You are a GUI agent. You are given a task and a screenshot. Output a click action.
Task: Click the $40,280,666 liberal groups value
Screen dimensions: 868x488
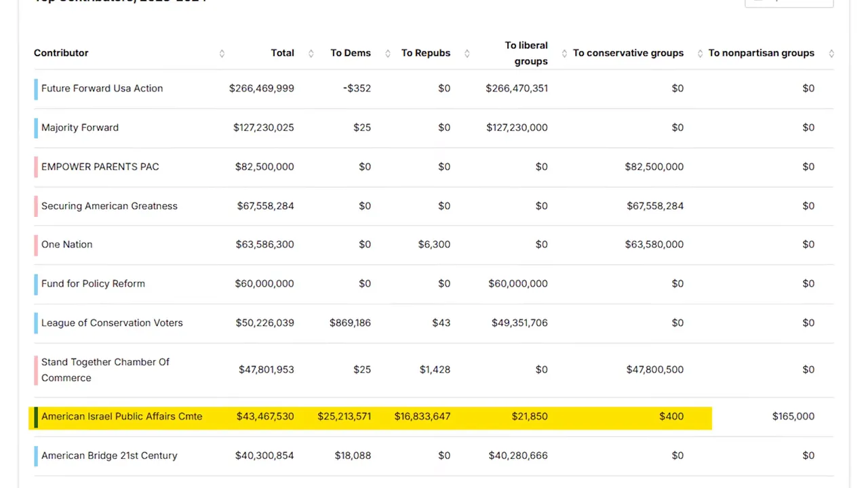pyautogui.click(x=518, y=455)
